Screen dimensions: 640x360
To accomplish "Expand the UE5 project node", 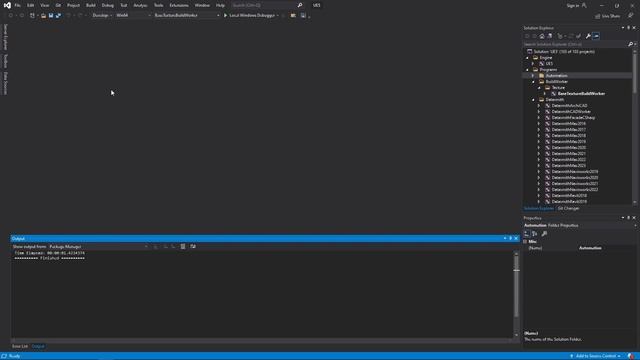I will point(533,64).
